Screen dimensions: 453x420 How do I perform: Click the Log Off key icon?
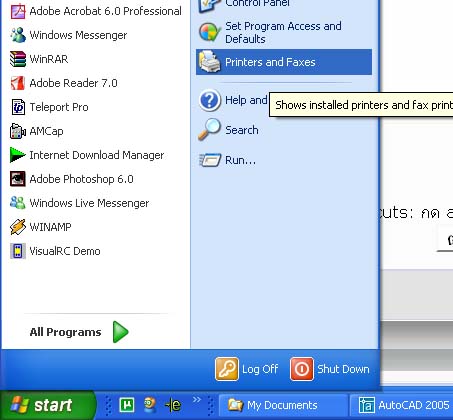(227, 369)
